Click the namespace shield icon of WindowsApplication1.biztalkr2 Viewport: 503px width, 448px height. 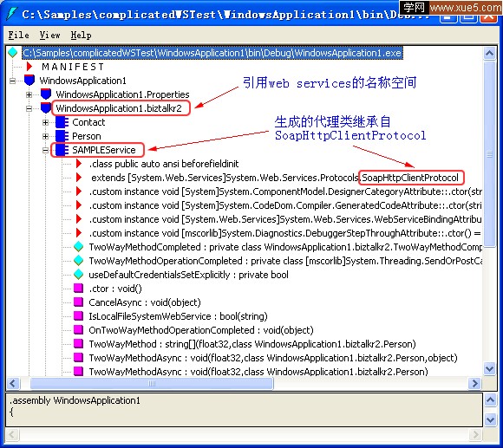pyautogui.click(x=46, y=108)
